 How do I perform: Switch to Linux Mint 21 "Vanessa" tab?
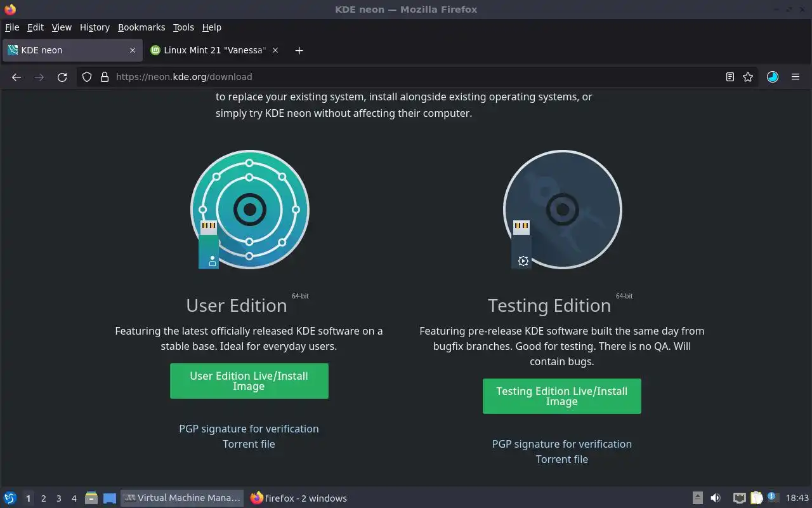click(215, 50)
